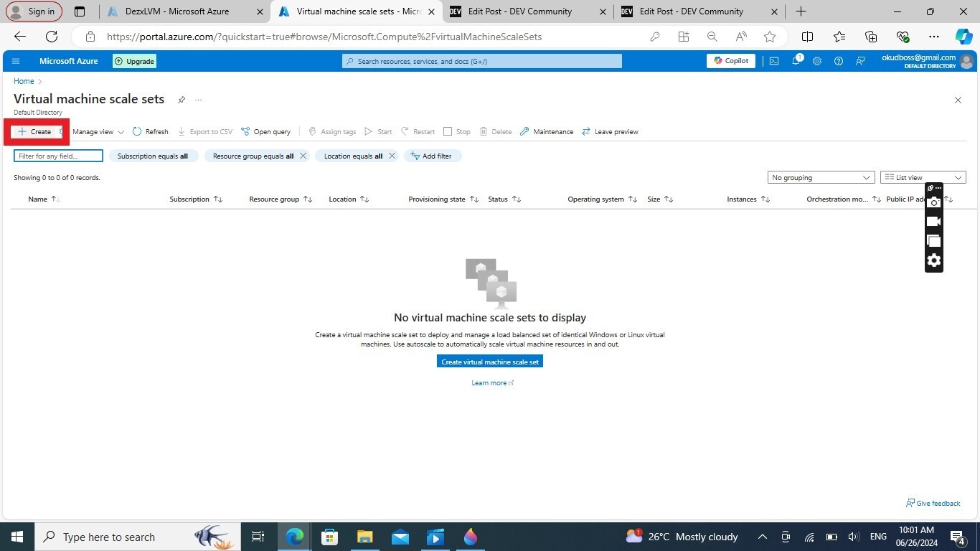Click the Delete command with trash icon
Image resolution: width=980 pixels, height=551 pixels.
coord(496,131)
